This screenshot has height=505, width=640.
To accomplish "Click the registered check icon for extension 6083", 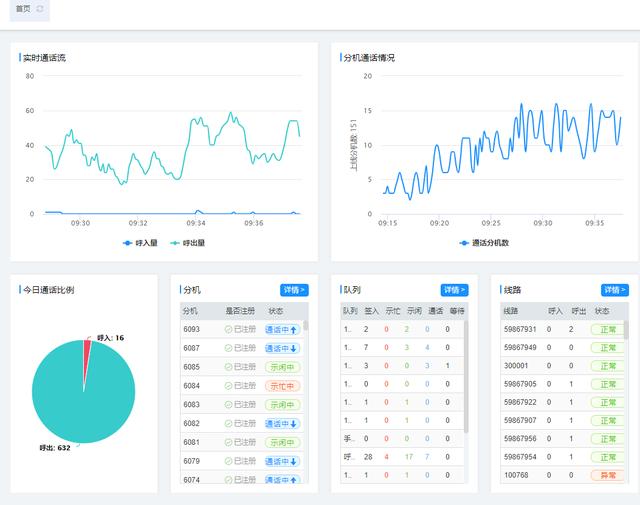I will point(229,404).
